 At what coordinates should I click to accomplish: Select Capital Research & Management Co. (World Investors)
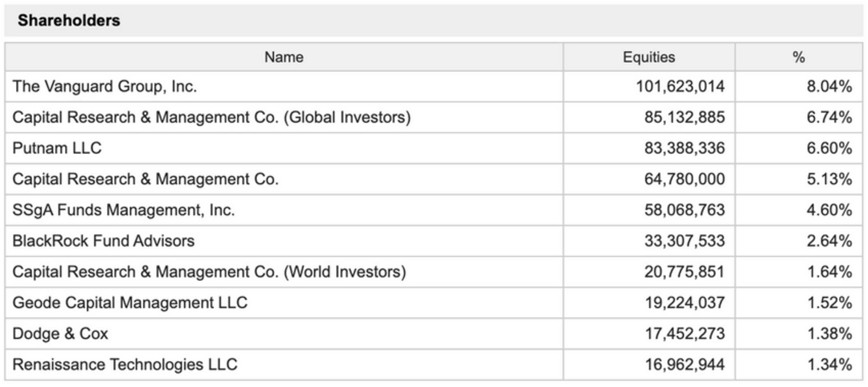[x=209, y=272]
